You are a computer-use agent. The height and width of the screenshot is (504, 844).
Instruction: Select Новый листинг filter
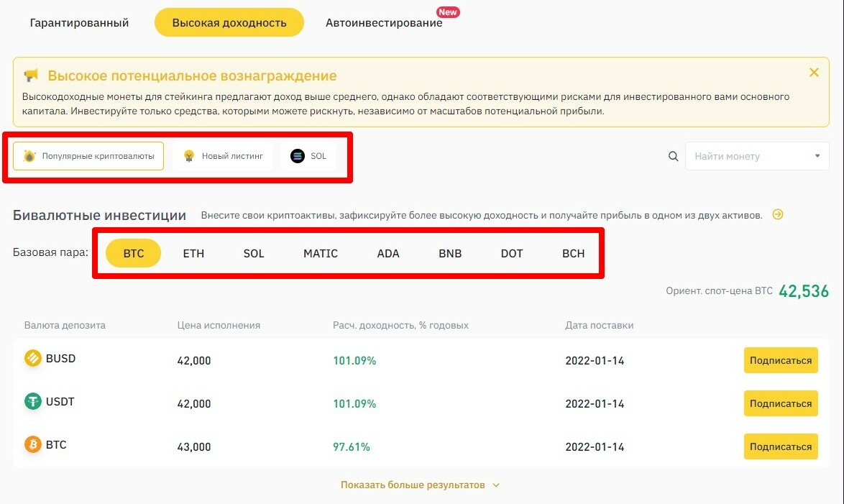click(223, 156)
